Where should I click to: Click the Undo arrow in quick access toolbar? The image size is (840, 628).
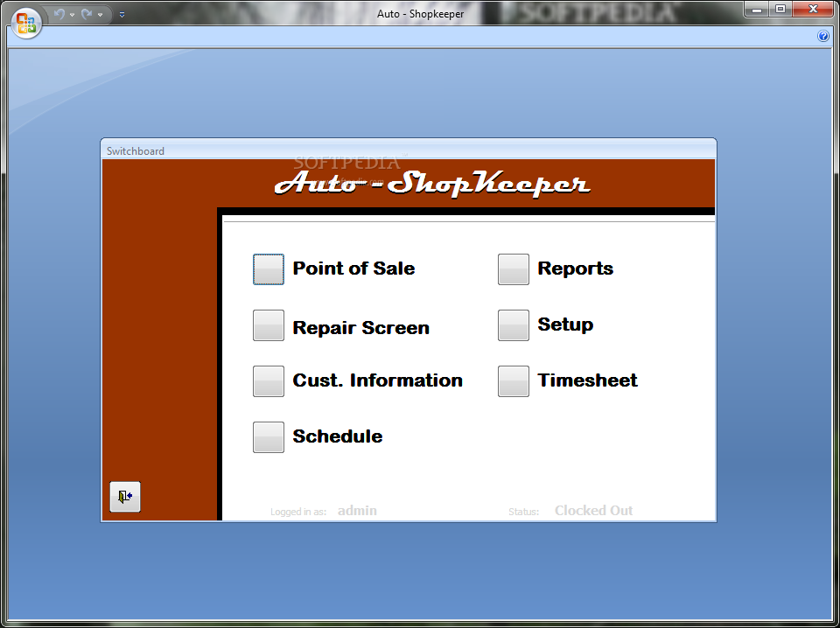point(59,15)
